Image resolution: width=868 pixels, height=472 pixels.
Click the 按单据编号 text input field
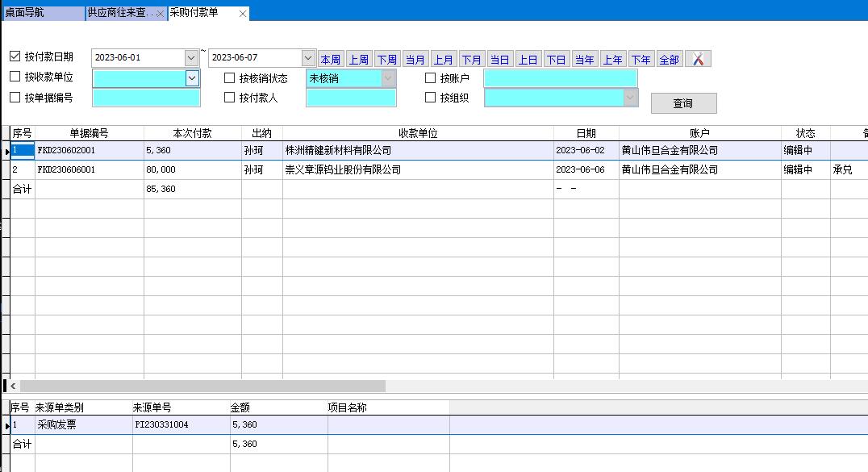(x=146, y=98)
